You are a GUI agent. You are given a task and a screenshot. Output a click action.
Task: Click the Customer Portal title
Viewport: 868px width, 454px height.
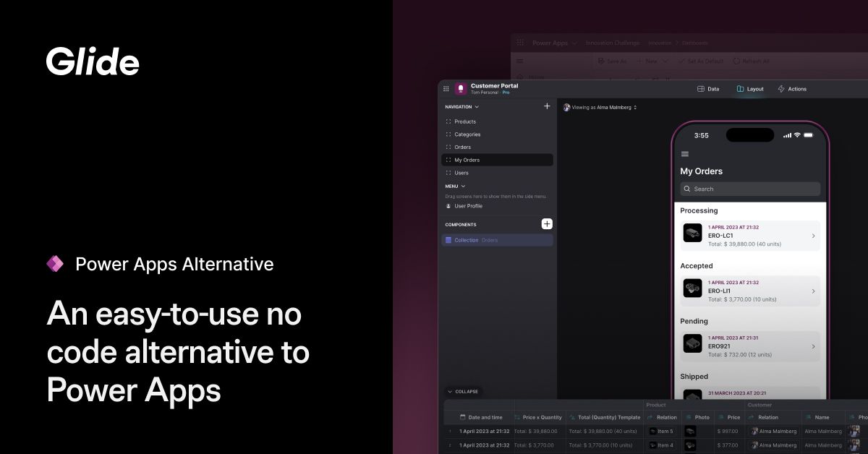point(494,85)
